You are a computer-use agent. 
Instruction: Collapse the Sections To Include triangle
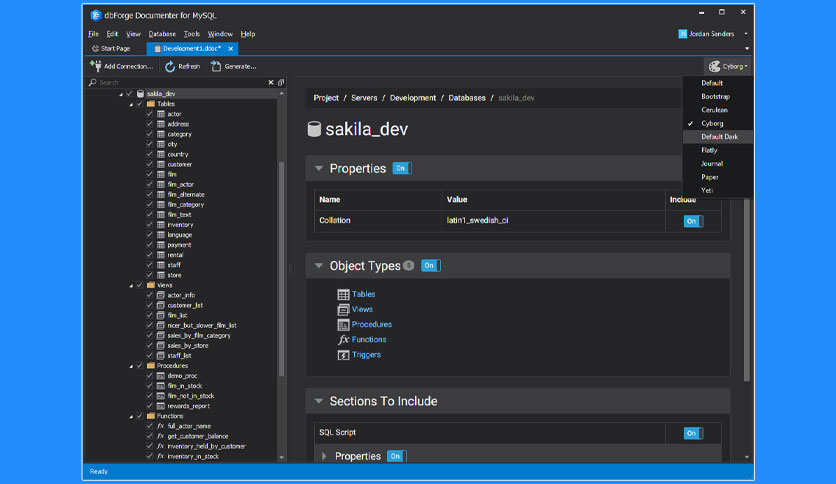pos(319,401)
